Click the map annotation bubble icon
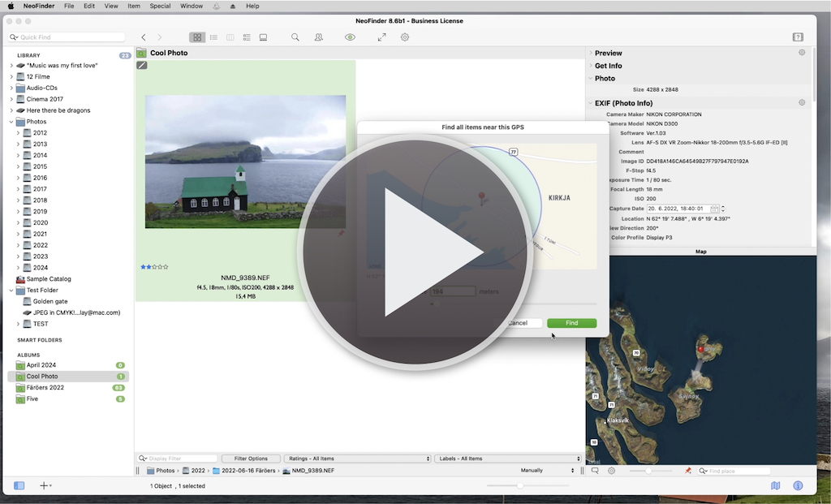The width and height of the screenshot is (831, 504). pyautogui.click(x=595, y=471)
